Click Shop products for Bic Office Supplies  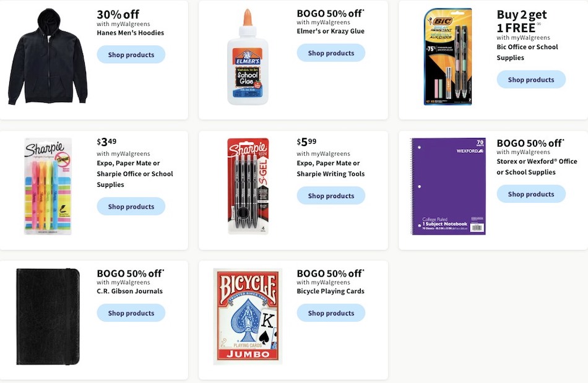coord(530,79)
